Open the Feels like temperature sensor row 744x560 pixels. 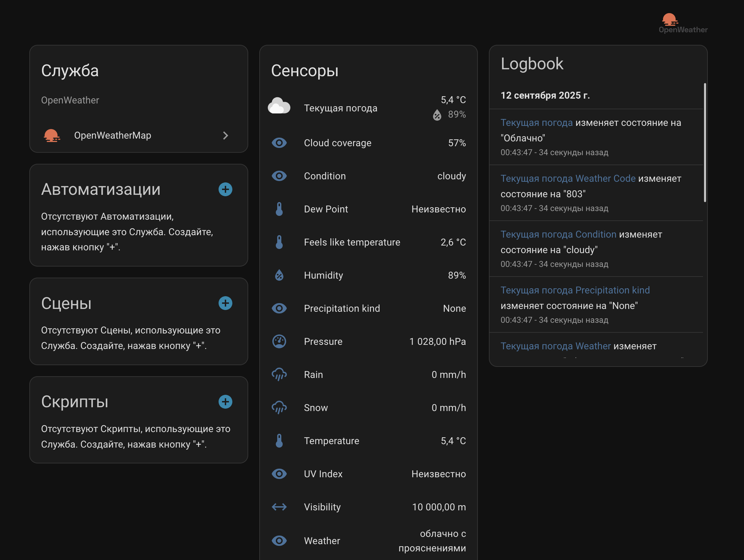tap(352, 242)
